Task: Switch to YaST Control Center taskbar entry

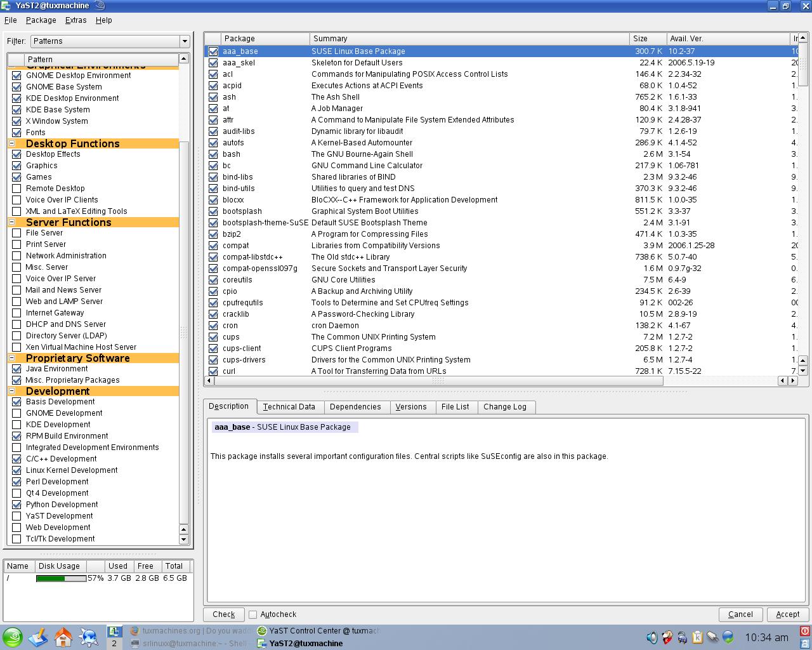Action: point(318,631)
